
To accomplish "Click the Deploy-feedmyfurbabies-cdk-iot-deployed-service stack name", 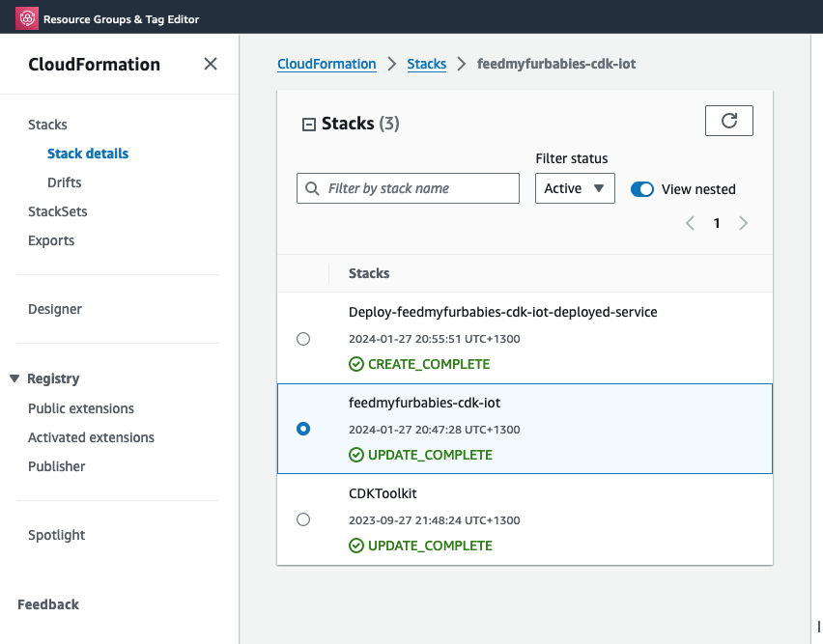I will (503, 312).
